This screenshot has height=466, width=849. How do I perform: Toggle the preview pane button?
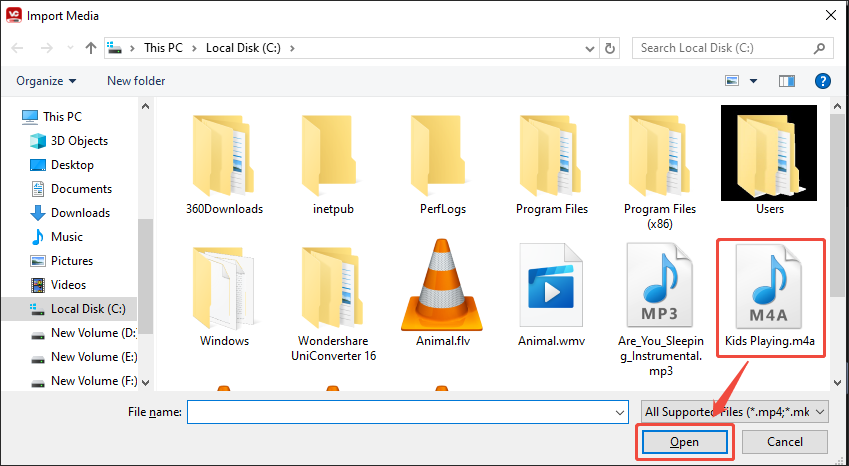(x=787, y=81)
